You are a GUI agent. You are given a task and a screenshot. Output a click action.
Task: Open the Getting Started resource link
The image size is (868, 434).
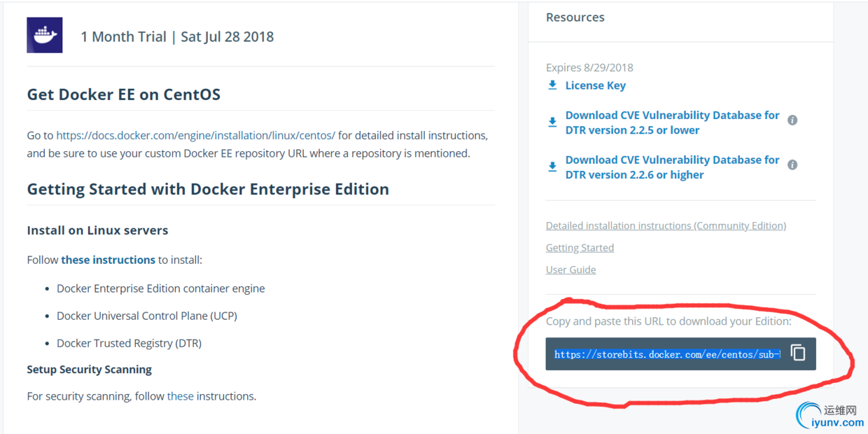click(580, 248)
